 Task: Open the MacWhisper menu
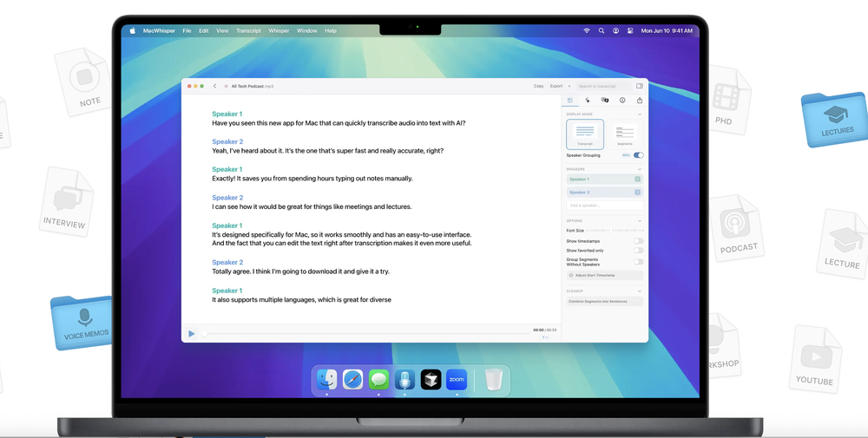[x=159, y=31]
